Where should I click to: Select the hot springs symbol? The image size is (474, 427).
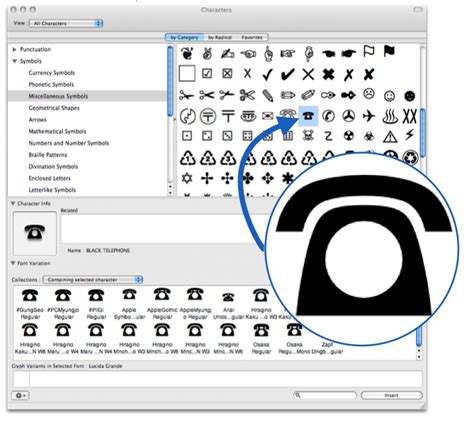390,116
